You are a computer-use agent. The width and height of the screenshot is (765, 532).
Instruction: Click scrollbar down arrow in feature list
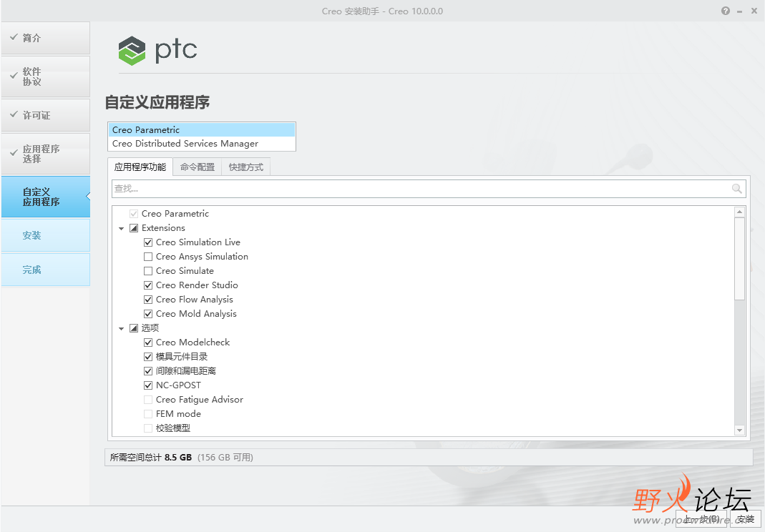740,430
